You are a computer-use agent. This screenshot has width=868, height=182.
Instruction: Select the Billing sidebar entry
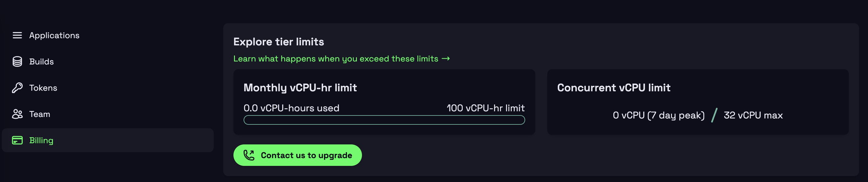108,140
